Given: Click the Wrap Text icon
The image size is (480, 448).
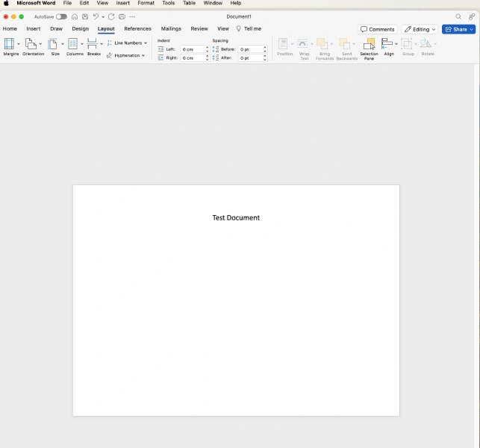Looking at the screenshot, I should pos(302,44).
